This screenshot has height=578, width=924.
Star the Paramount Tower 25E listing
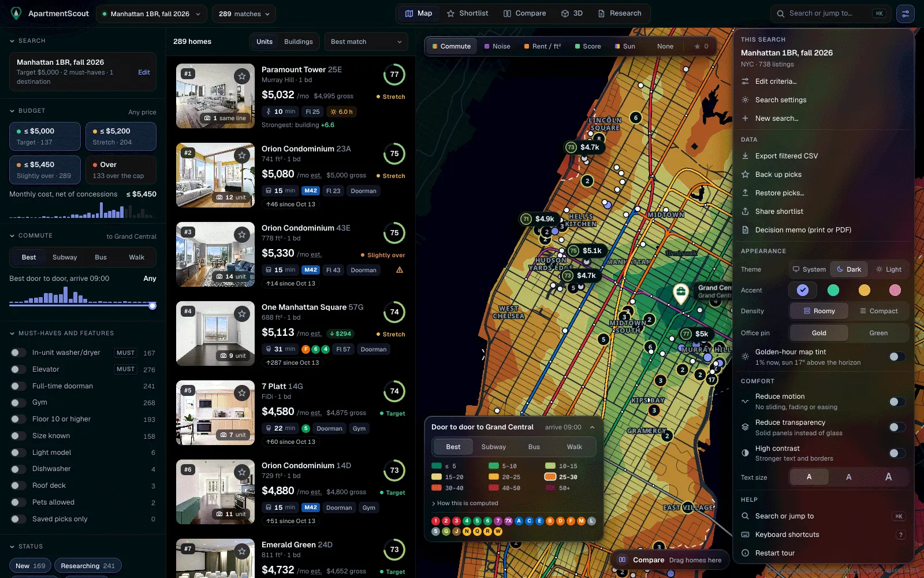pos(242,76)
